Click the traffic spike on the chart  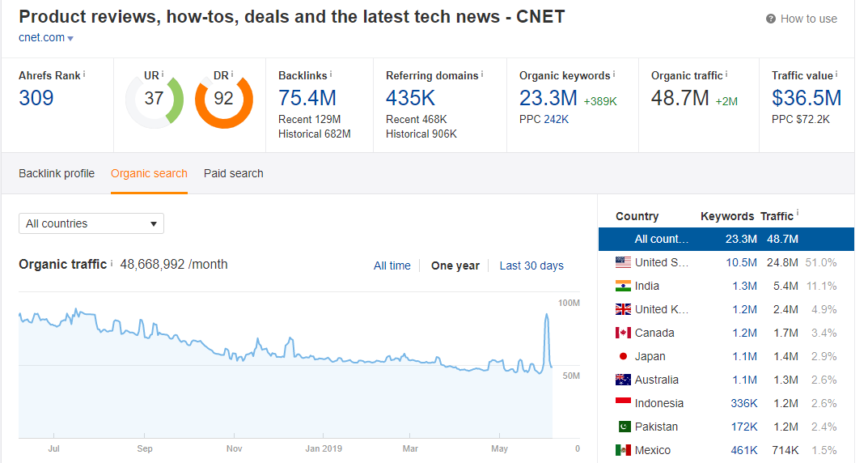547,316
